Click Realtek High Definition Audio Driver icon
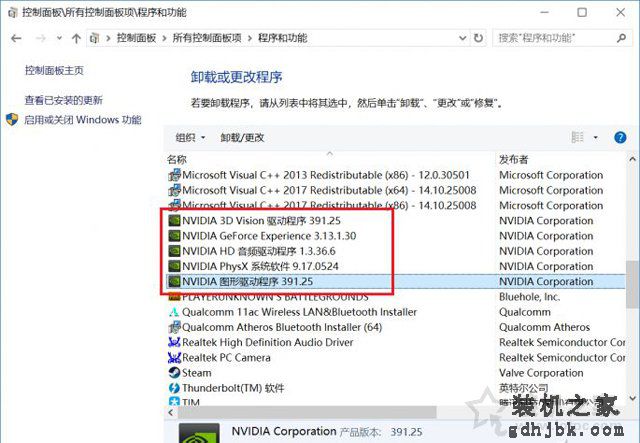This screenshot has height=443, width=640. pos(174,342)
